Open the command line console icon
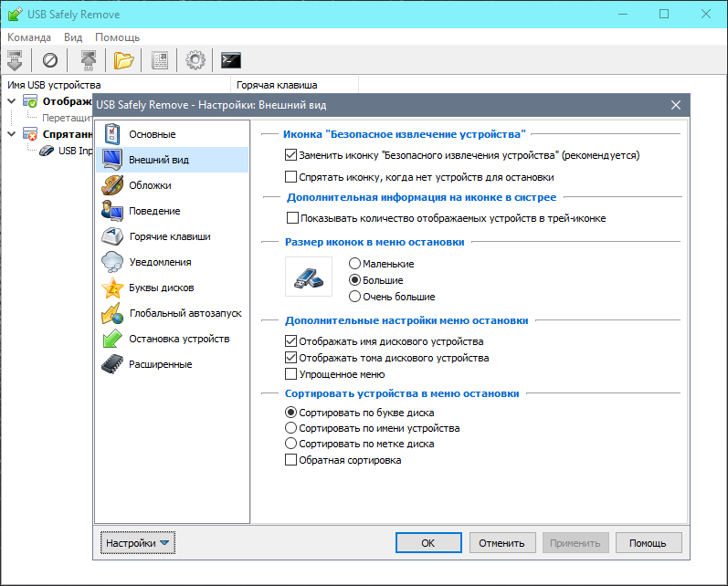Screen dimensions: 728x586 pyautogui.click(x=231, y=60)
